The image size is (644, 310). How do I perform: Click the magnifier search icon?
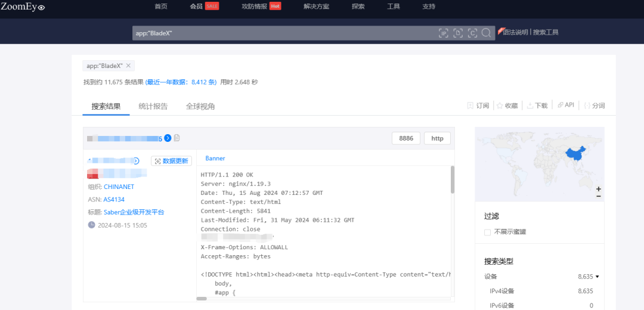(x=487, y=33)
